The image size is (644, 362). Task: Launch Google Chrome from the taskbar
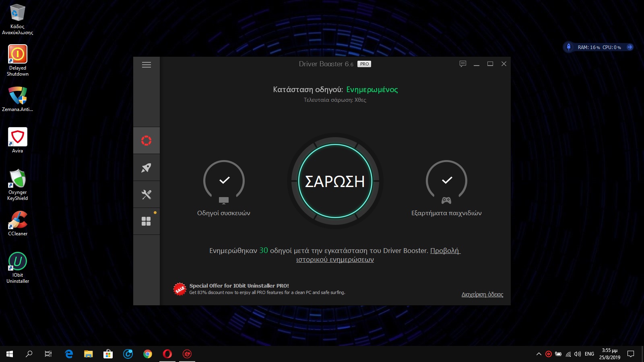coord(148,354)
